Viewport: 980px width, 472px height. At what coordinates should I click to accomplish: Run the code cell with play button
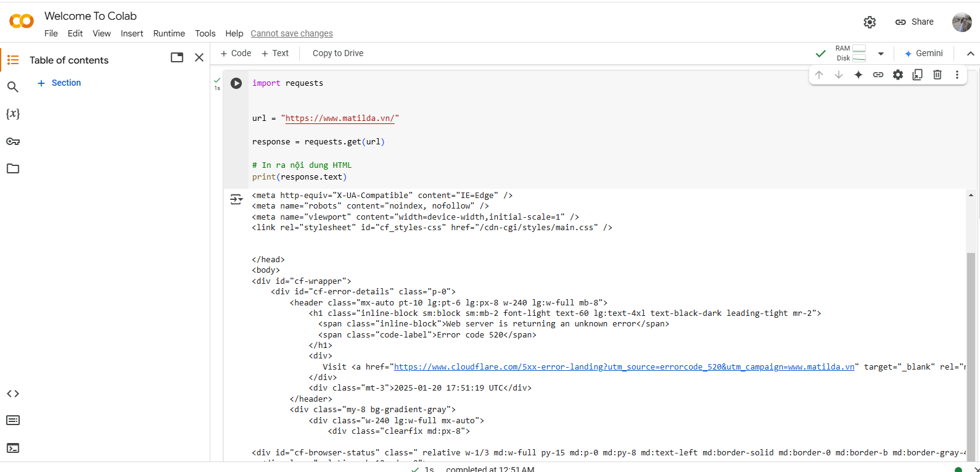(x=236, y=83)
